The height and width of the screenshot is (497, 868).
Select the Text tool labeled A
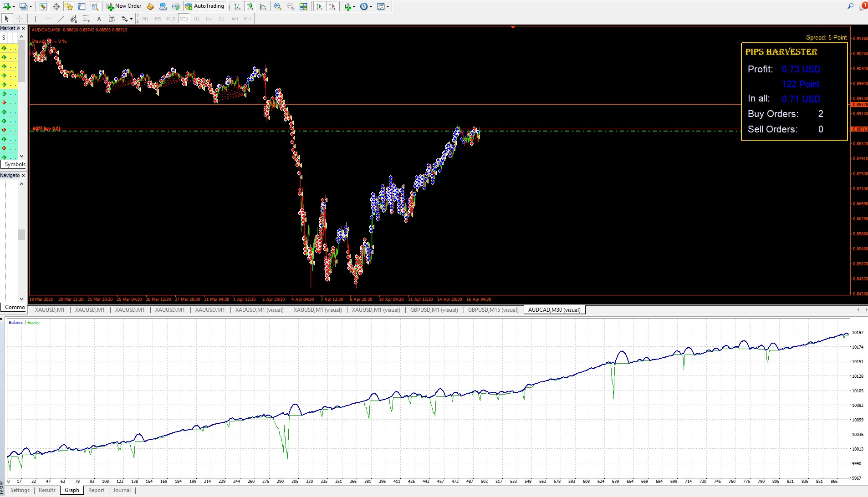[99, 19]
